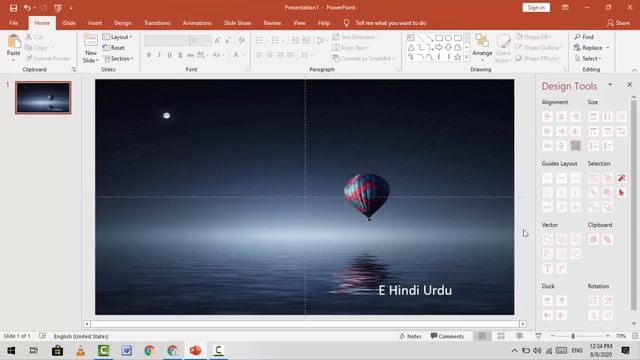Viewport: 640px width, 360px height.
Task: Click the first Dock icon in Design Tools
Action: pos(547,301)
